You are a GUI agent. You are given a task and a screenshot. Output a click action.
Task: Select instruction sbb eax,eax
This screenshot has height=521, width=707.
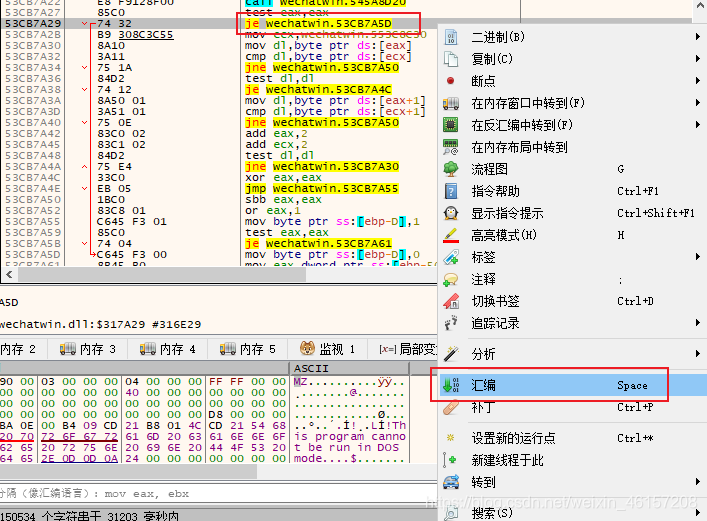(x=283, y=200)
